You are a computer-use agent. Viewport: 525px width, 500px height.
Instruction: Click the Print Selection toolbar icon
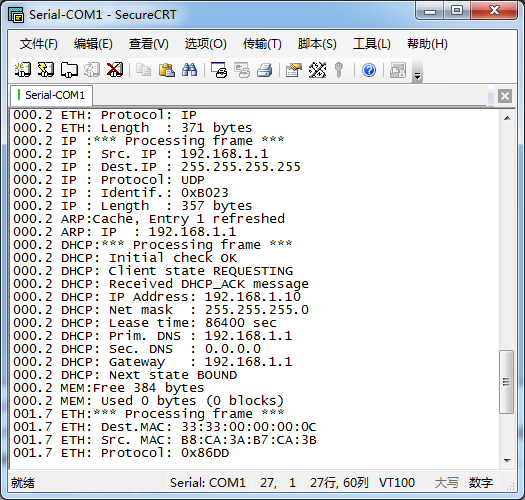pos(242,70)
